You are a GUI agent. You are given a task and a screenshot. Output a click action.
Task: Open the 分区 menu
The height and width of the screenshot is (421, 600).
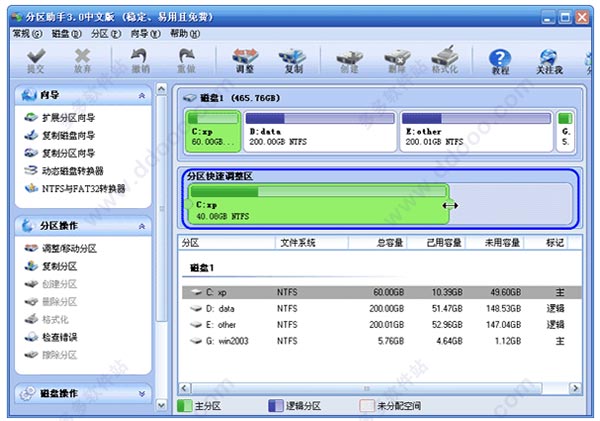(x=106, y=34)
